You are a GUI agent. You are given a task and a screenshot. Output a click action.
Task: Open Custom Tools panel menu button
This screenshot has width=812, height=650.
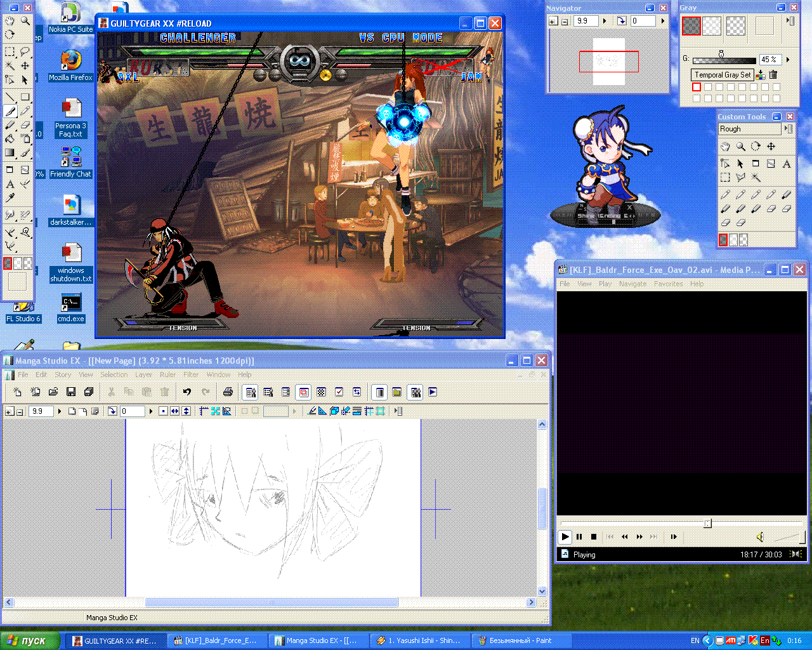789,129
